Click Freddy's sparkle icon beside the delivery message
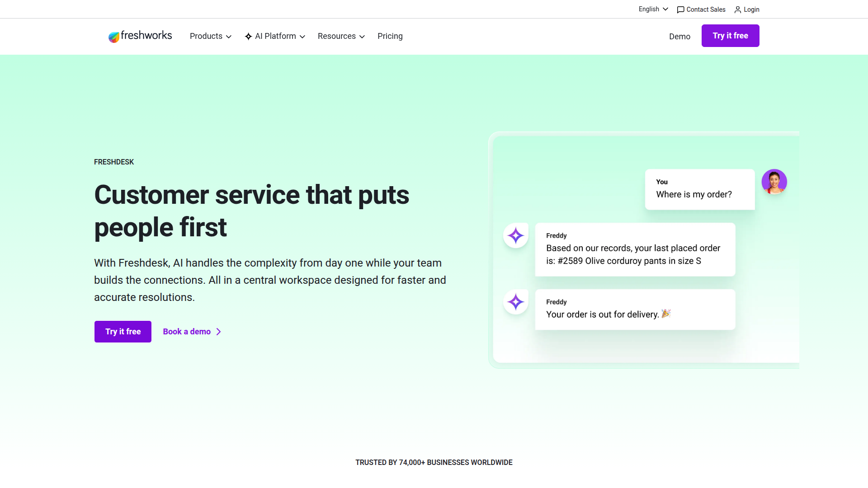This screenshot has height=488, width=868. click(516, 302)
